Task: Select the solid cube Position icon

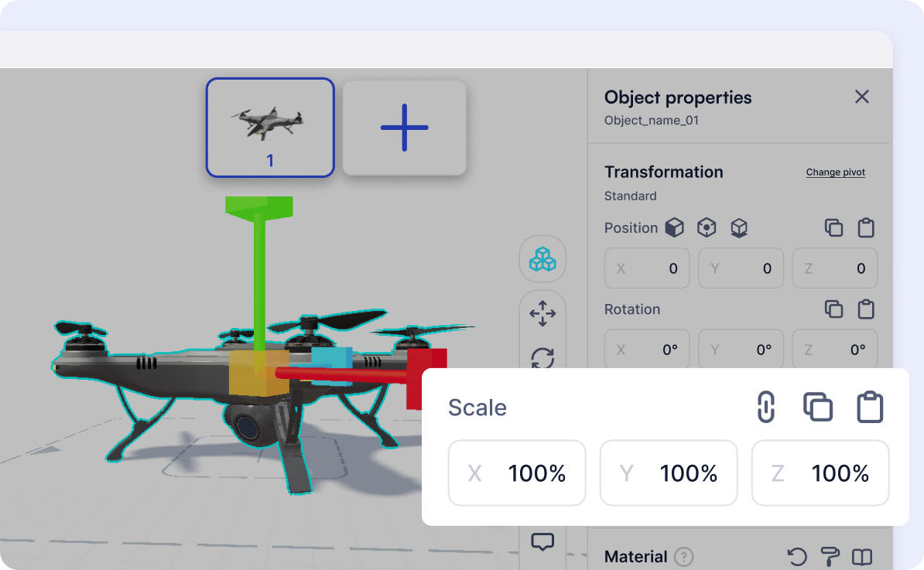Action: point(675,227)
